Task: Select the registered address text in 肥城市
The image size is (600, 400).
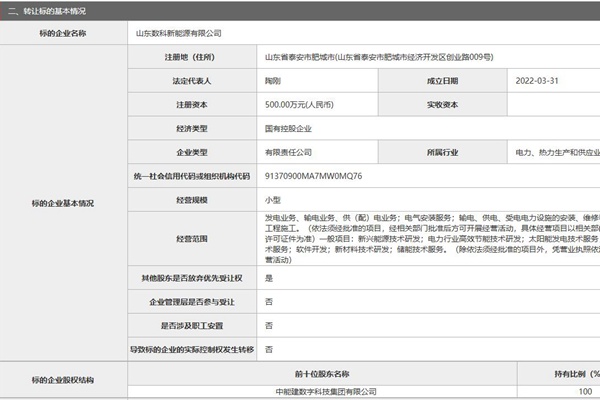Action: [380, 57]
